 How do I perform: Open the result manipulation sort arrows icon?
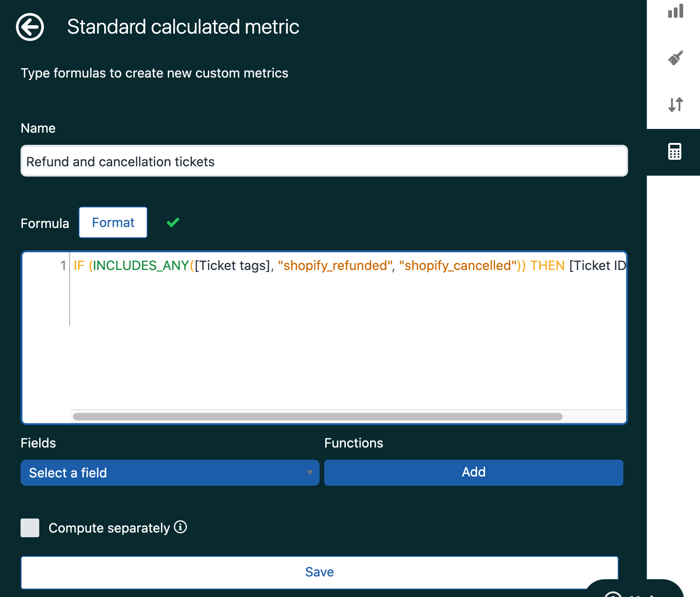tap(676, 105)
